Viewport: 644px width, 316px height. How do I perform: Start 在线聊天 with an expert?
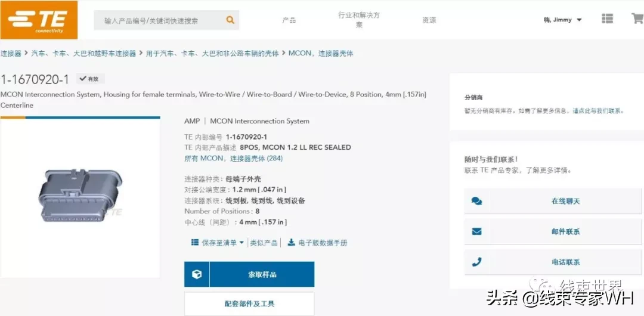pos(553,202)
